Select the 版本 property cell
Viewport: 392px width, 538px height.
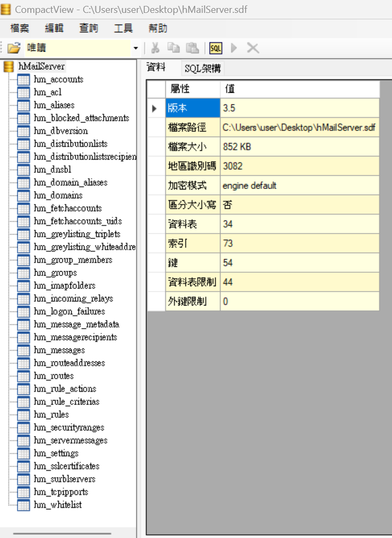(x=193, y=108)
